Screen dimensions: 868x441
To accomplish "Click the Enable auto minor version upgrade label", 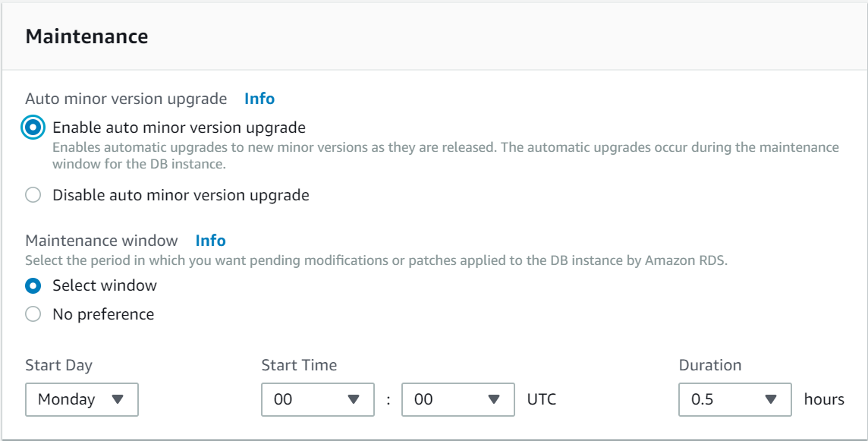I will (179, 128).
